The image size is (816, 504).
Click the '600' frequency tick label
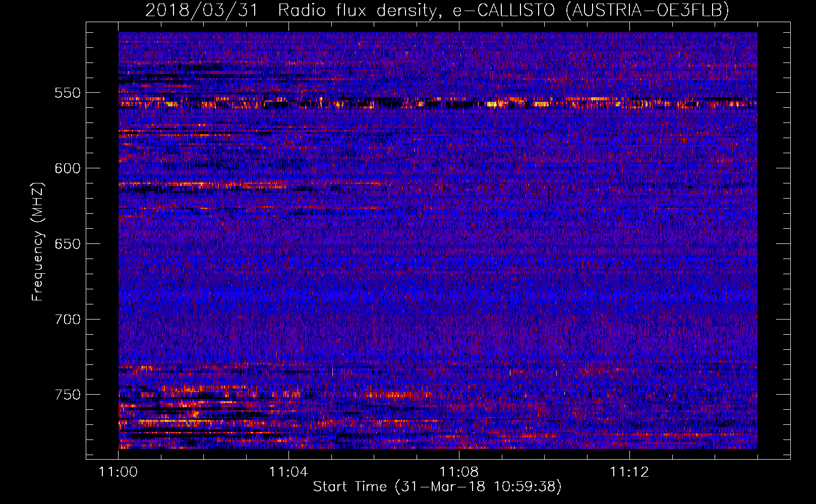[68, 168]
